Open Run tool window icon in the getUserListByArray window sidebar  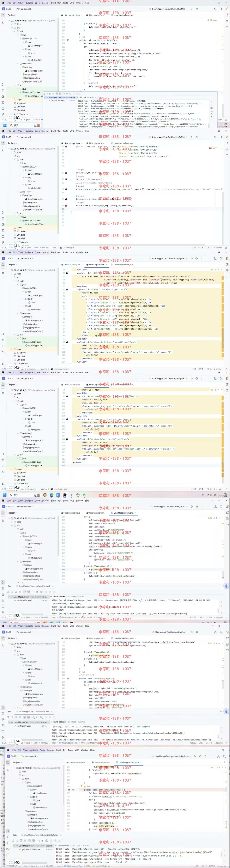click(8, 831)
